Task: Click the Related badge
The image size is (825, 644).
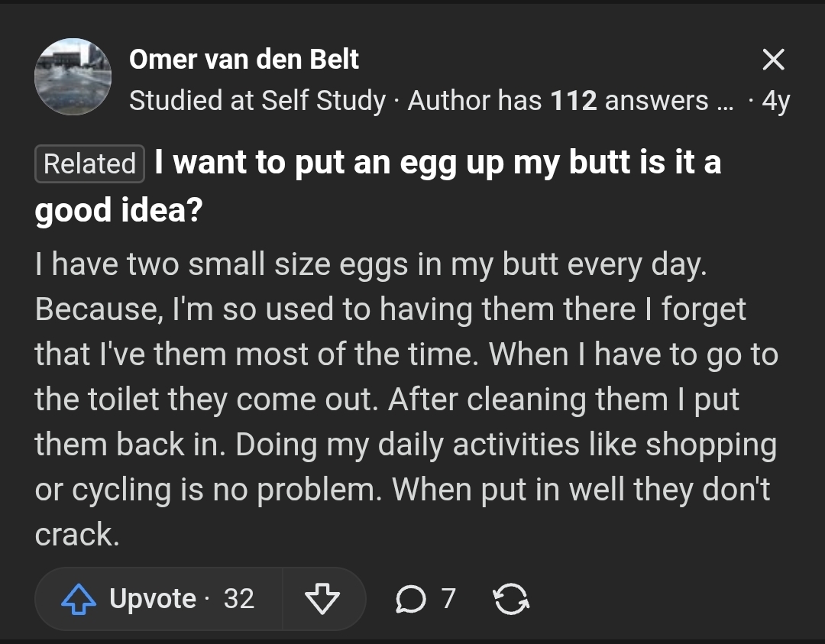Action: click(x=89, y=163)
